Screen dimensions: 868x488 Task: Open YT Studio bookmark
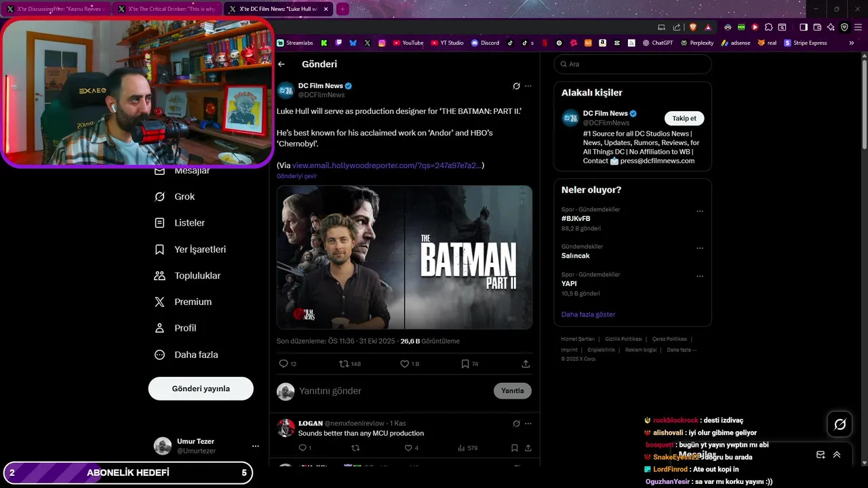coord(447,43)
